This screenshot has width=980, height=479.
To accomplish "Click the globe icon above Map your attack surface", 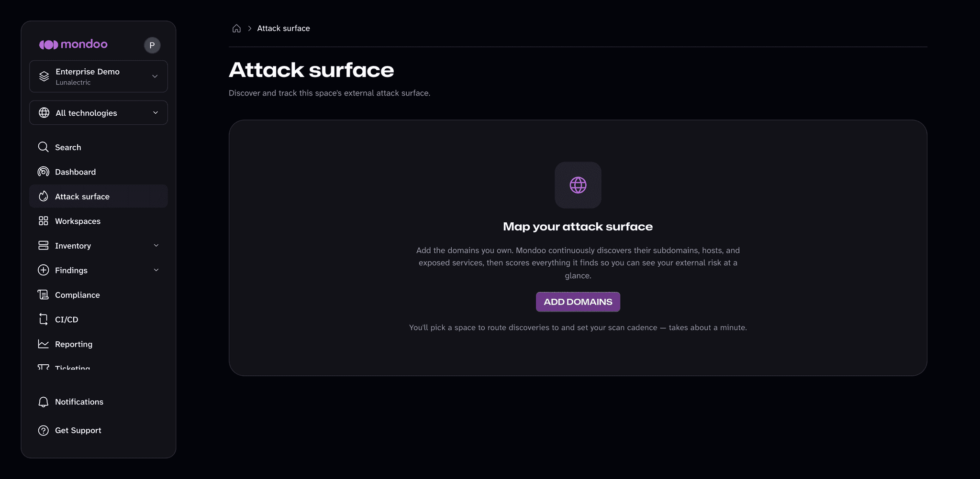I will click(578, 185).
